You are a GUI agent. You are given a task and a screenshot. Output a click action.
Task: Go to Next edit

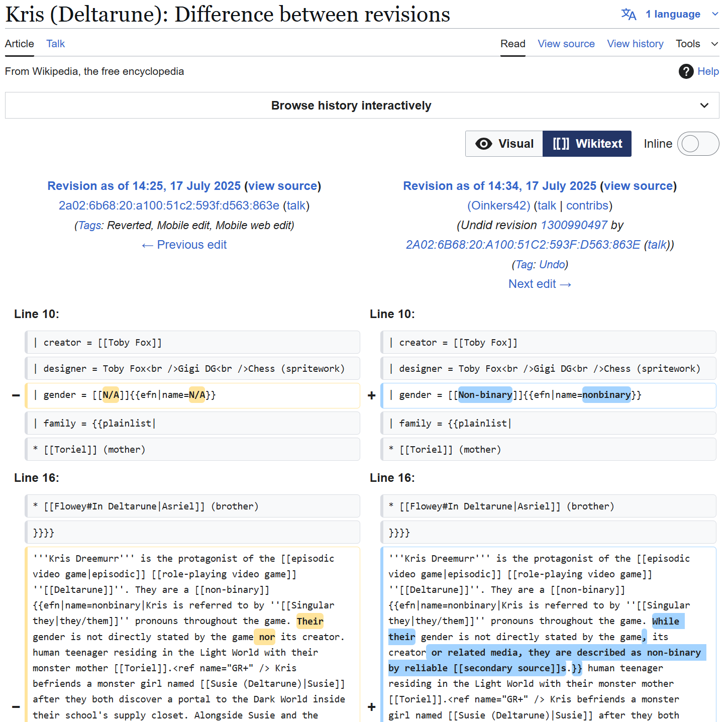pyautogui.click(x=540, y=284)
